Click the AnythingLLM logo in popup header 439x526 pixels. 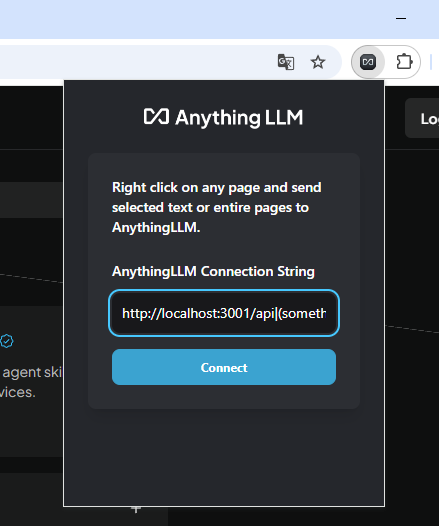(223, 118)
